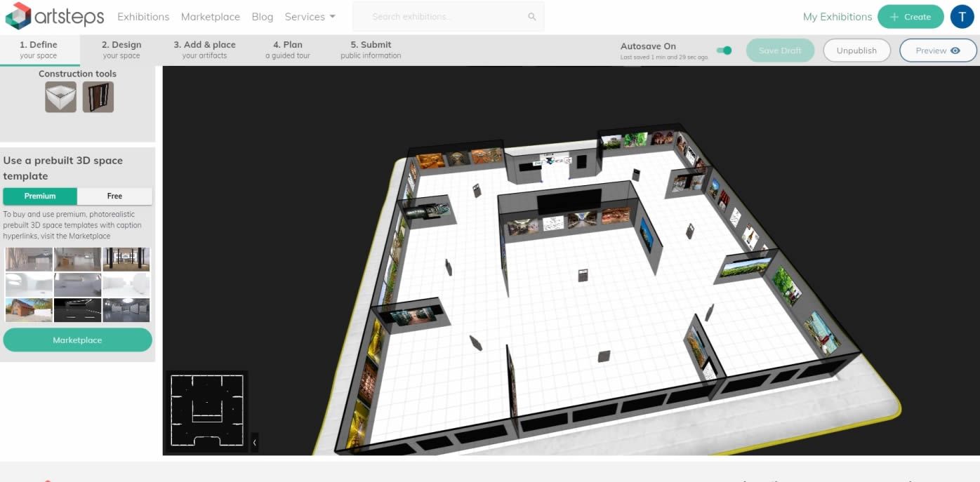980x482 pixels.
Task: Select the door construction tool icon
Action: [x=98, y=97]
